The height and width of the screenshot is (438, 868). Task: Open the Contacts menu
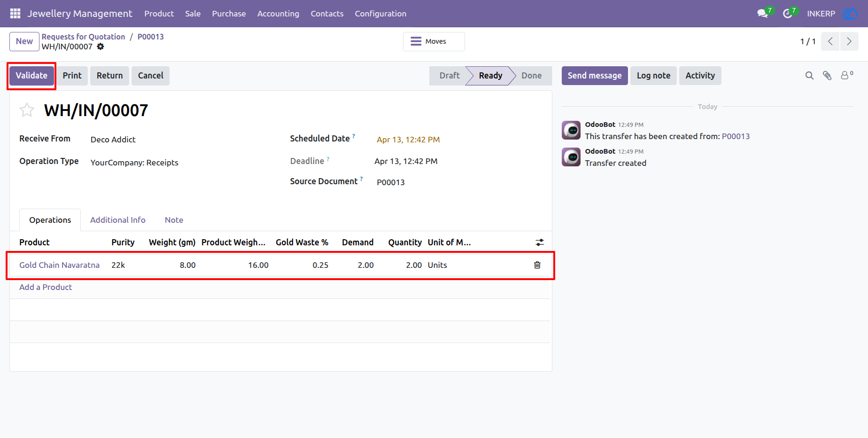[x=327, y=14]
